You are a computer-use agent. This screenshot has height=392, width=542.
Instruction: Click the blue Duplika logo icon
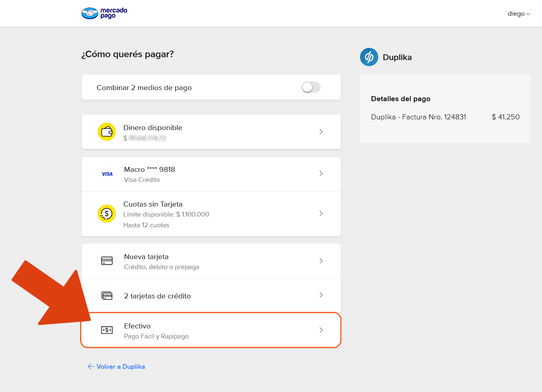point(369,57)
